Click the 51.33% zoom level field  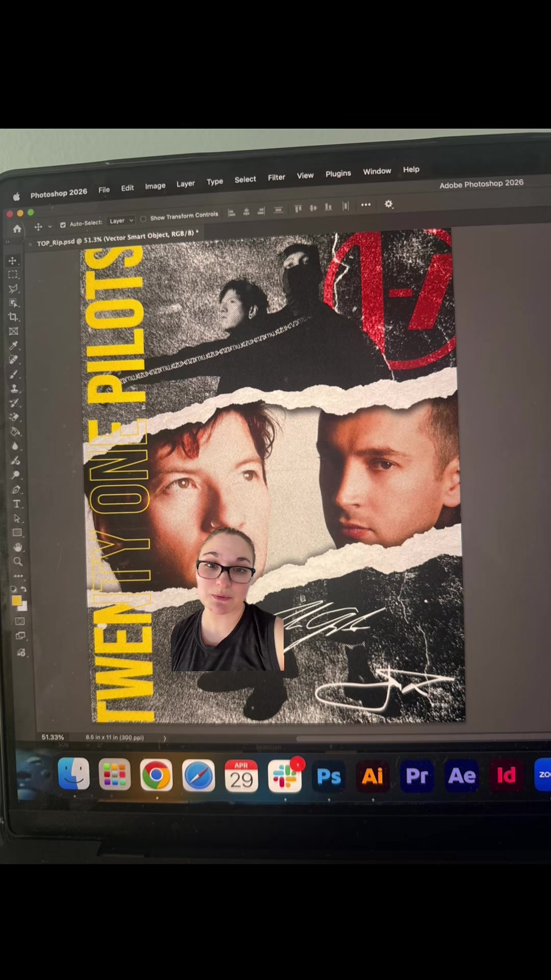[53, 738]
